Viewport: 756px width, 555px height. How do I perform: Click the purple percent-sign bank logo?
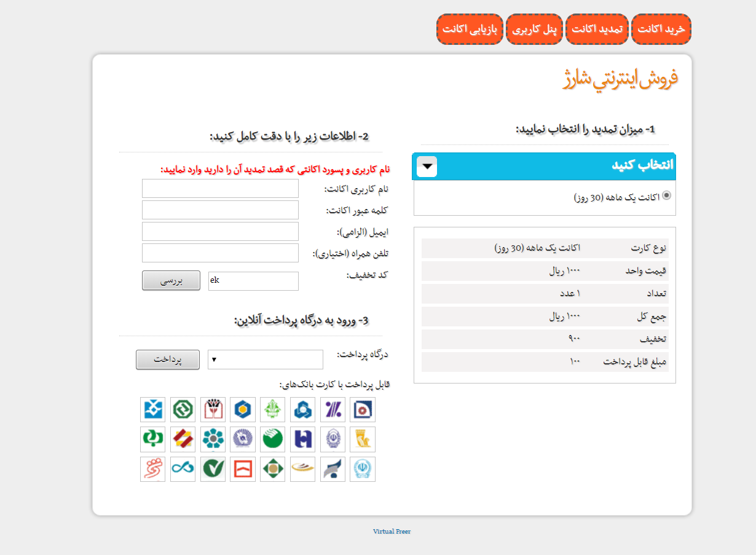click(x=333, y=409)
